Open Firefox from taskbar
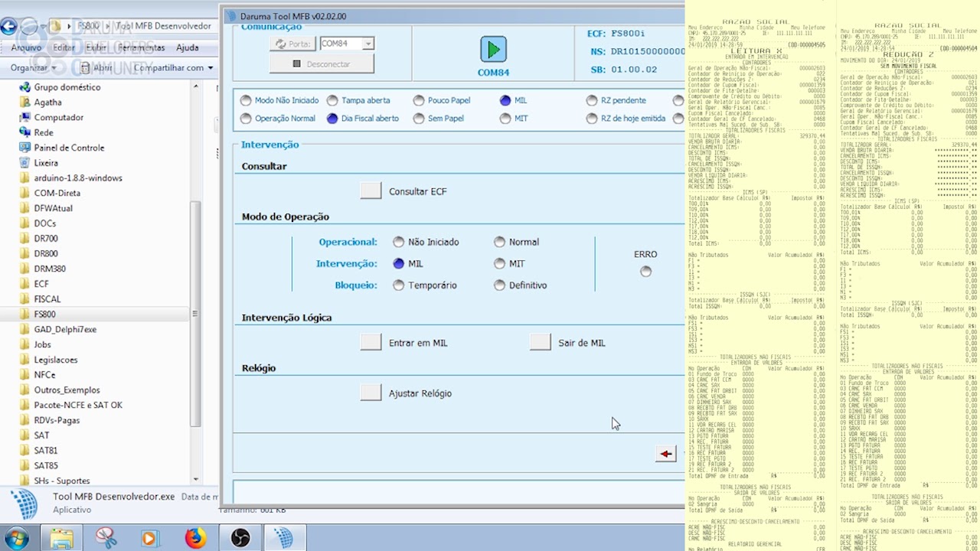Viewport: 980px width, 551px height. pos(196,538)
